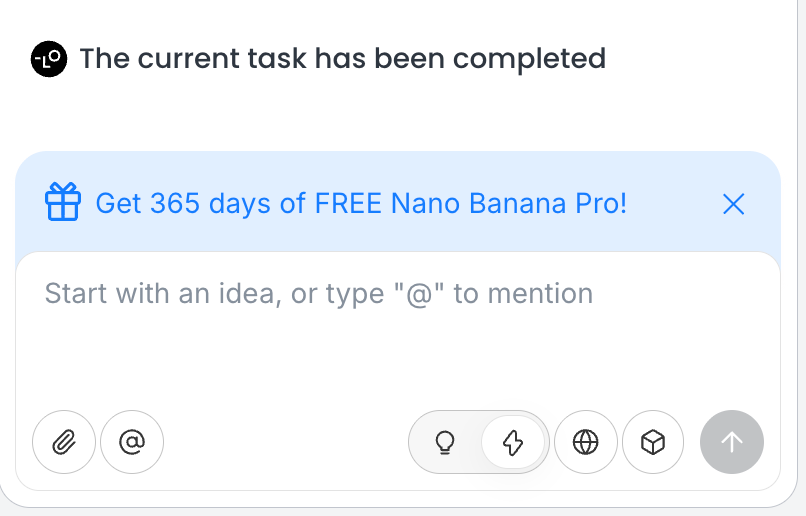Dismiss the Nano Banana Pro promo banner
The height and width of the screenshot is (516, 806).
733,204
